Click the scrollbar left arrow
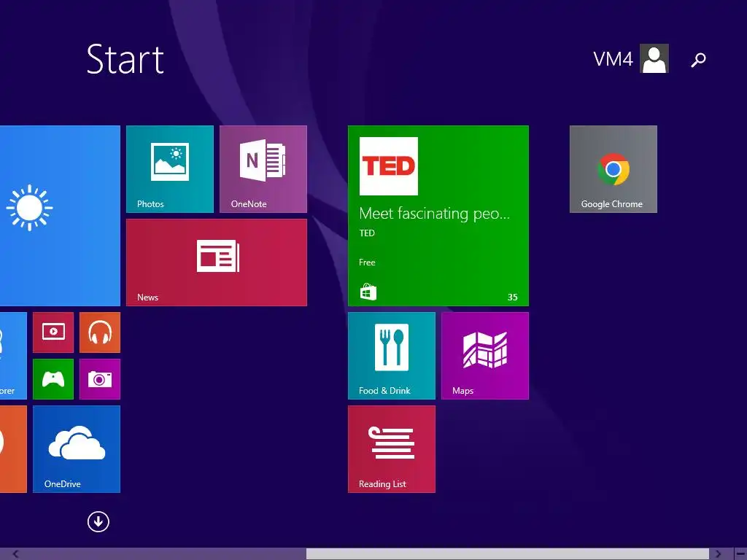This screenshot has width=747, height=560. [x=15, y=554]
